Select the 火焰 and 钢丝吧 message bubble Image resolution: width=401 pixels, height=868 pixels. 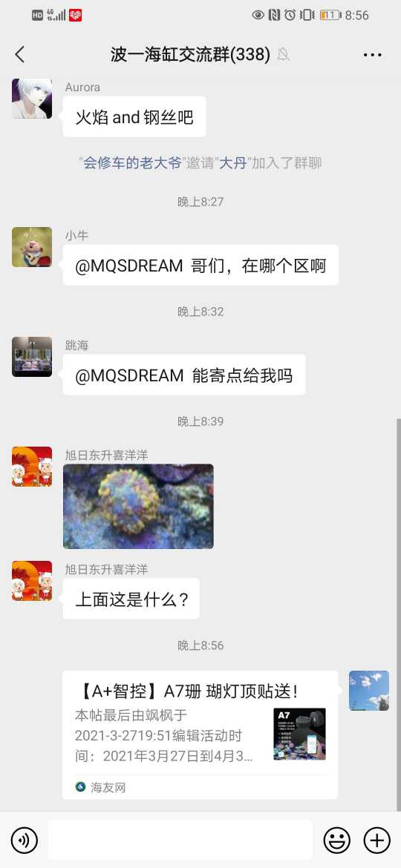[134, 116]
